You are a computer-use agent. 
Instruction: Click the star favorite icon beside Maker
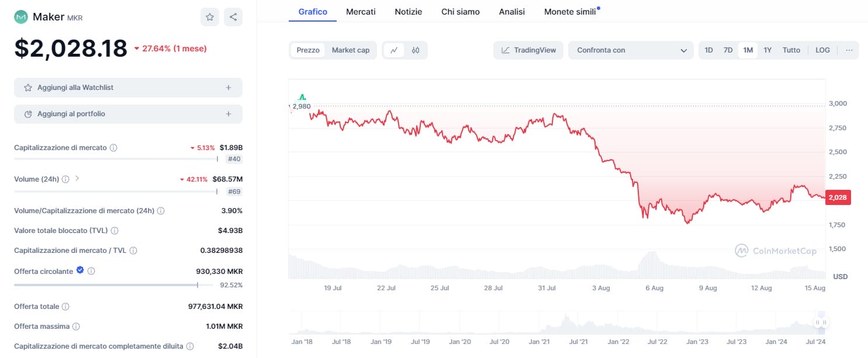(210, 17)
